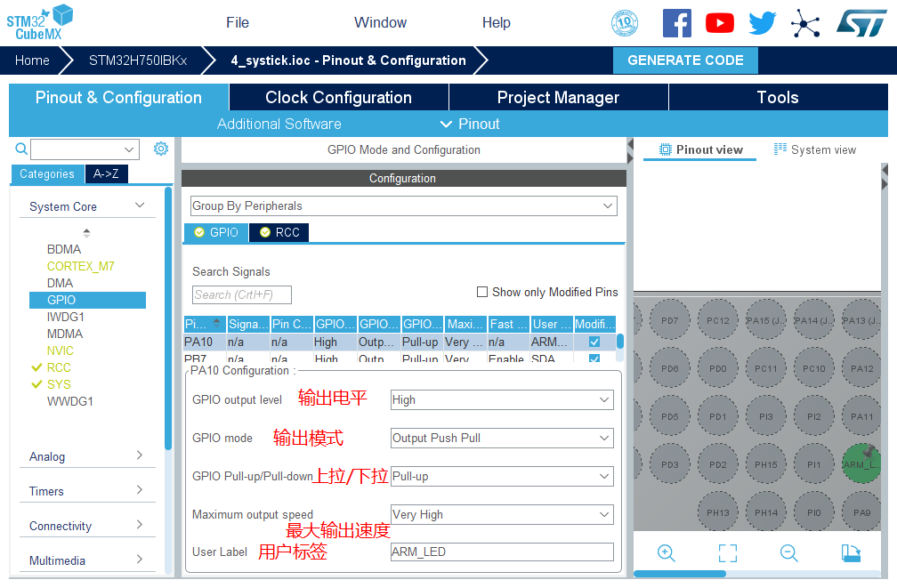The height and width of the screenshot is (588, 897).
Task: Zoom in on the pinout view
Action: (666, 553)
